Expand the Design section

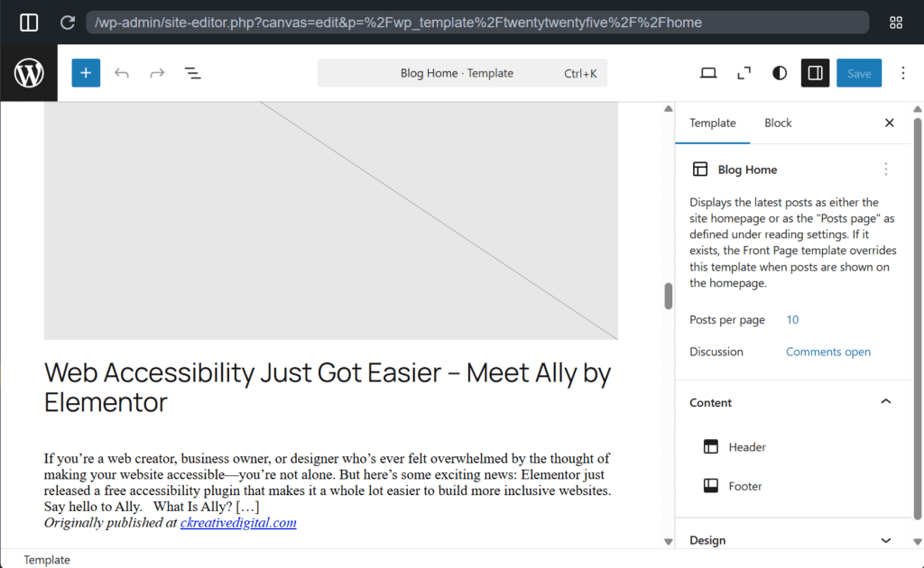885,540
